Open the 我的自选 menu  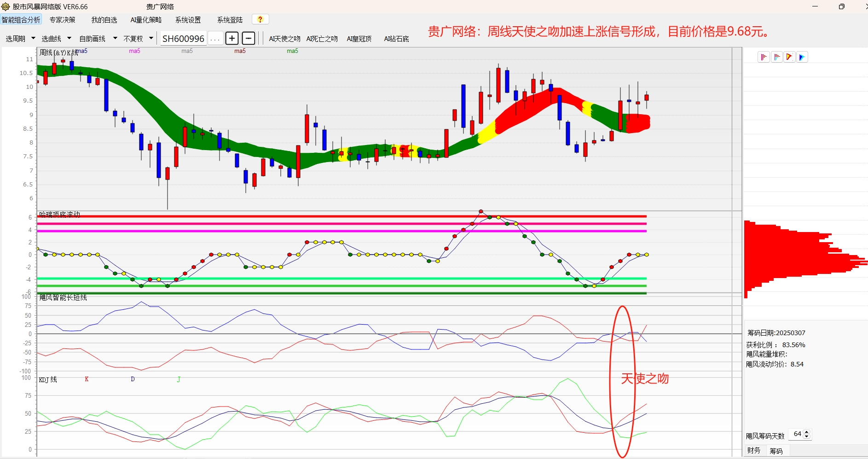(x=104, y=20)
